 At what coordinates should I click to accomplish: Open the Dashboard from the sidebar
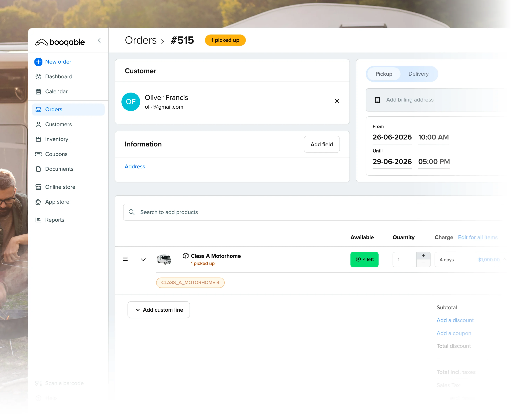59,77
